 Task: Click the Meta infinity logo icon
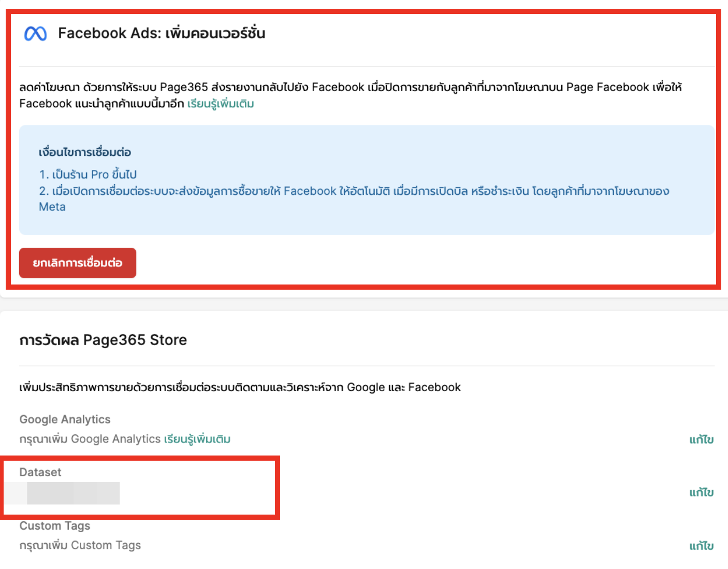pyautogui.click(x=36, y=34)
